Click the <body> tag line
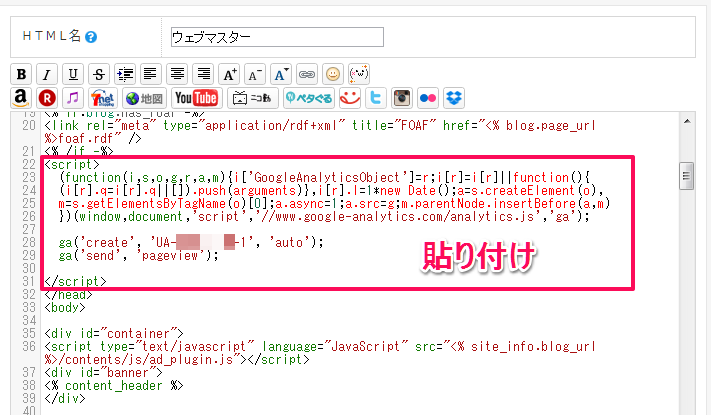 (x=65, y=308)
